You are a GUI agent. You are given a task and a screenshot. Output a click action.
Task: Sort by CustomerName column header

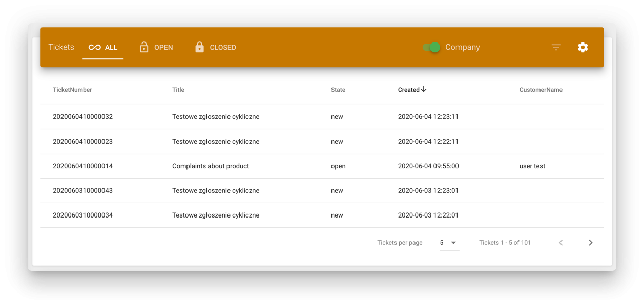pos(541,90)
